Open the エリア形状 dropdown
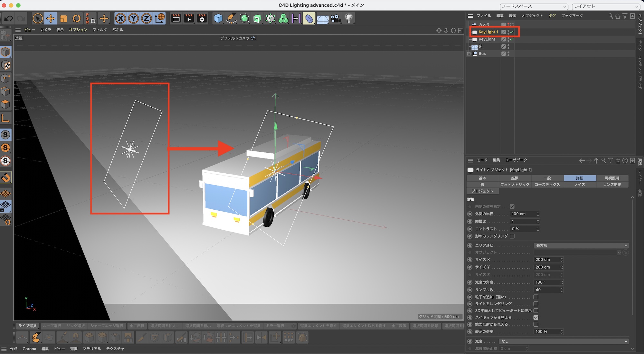The height and width of the screenshot is (354, 644). click(x=581, y=245)
